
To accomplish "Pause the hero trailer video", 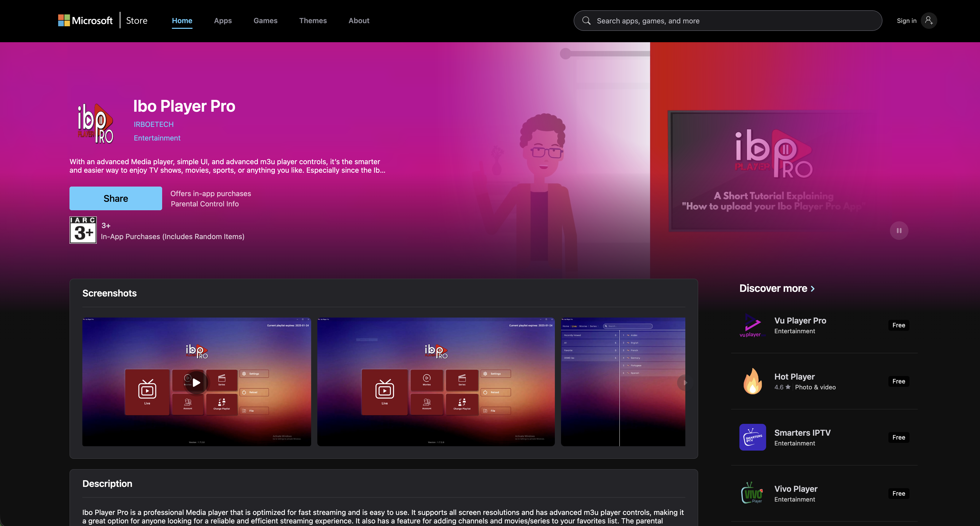I will [899, 231].
